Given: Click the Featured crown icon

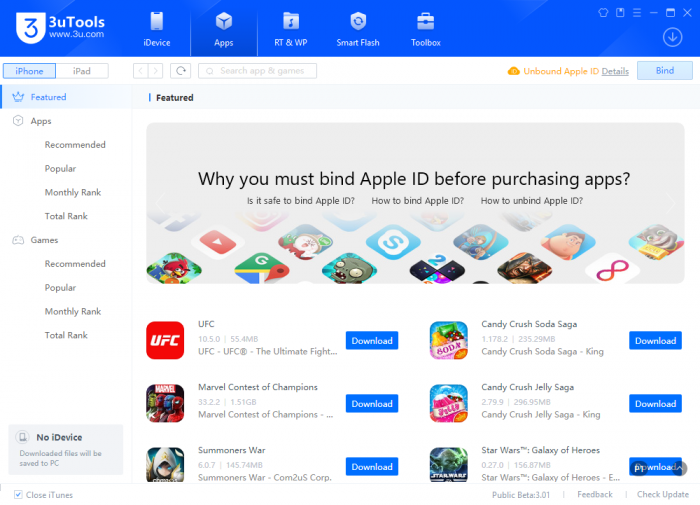Looking at the screenshot, I should click(18, 97).
